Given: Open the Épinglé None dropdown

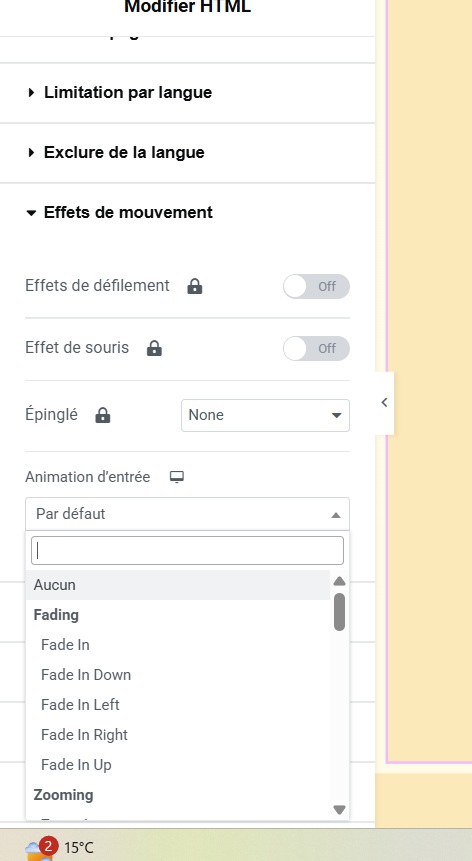Looking at the screenshot, I should point(265,415).
